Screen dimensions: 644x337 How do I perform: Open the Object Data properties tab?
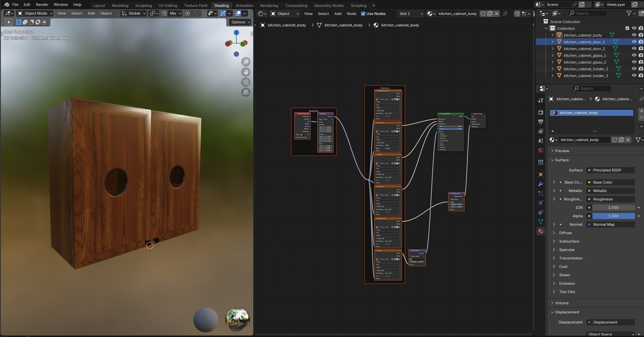click(541, 222)
